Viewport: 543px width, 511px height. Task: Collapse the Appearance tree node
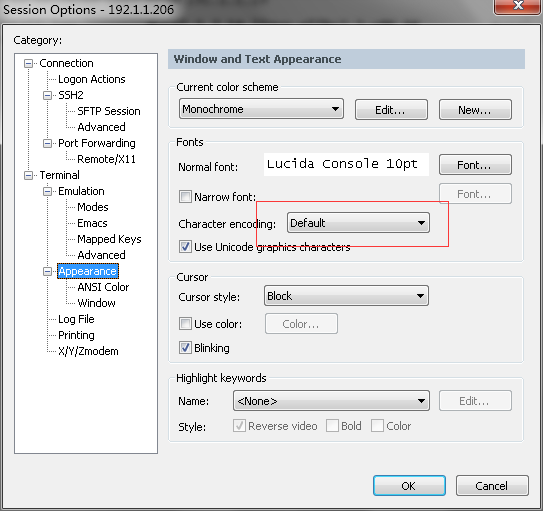click(47, 271)
